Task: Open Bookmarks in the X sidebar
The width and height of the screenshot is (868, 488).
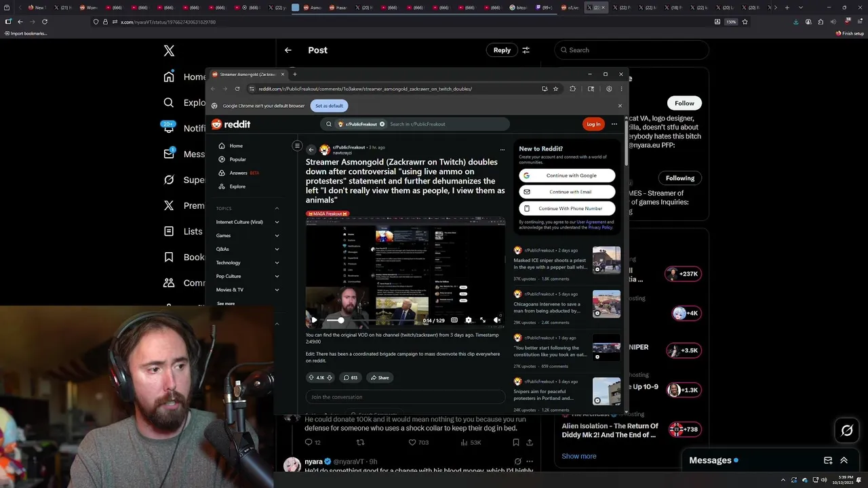Action: tap(169, 257)
